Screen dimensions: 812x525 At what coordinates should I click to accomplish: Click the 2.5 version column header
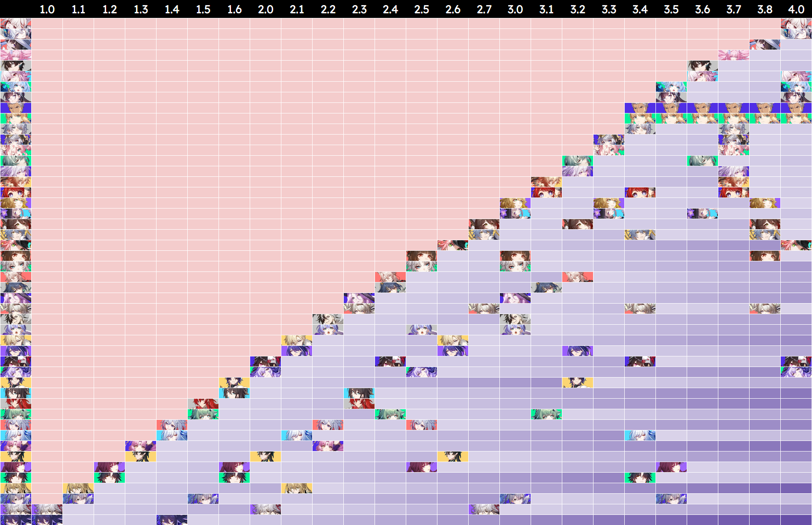pyautogui.click(x=421, y=9)
